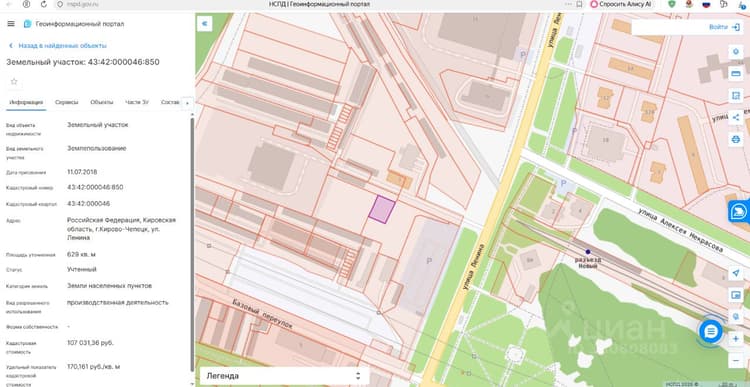Viewport: 750px width, 387px height.
Task: Click Спросить Алису AI button
Action: (x=620, y=4)
